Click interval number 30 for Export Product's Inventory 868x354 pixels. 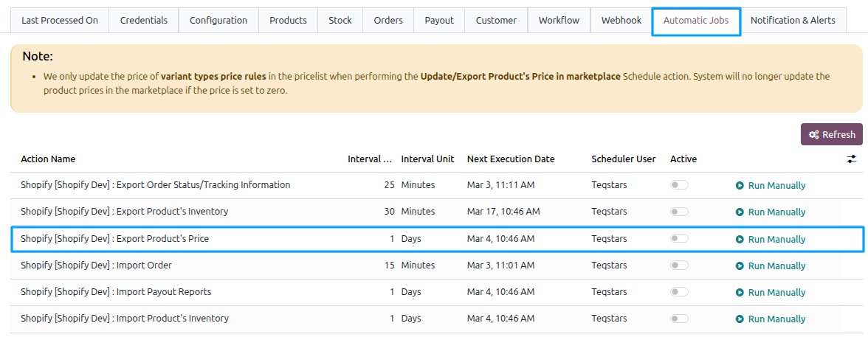point(388,211)
